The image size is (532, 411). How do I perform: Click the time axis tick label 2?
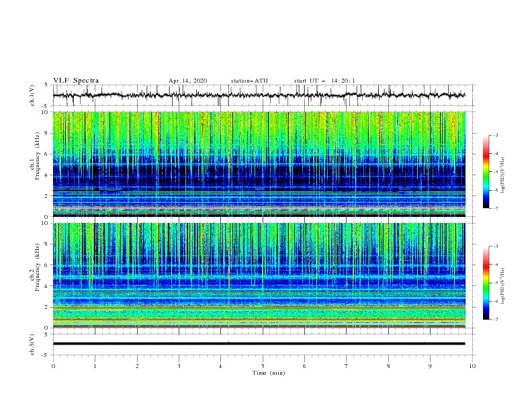[x=137, y=366]
